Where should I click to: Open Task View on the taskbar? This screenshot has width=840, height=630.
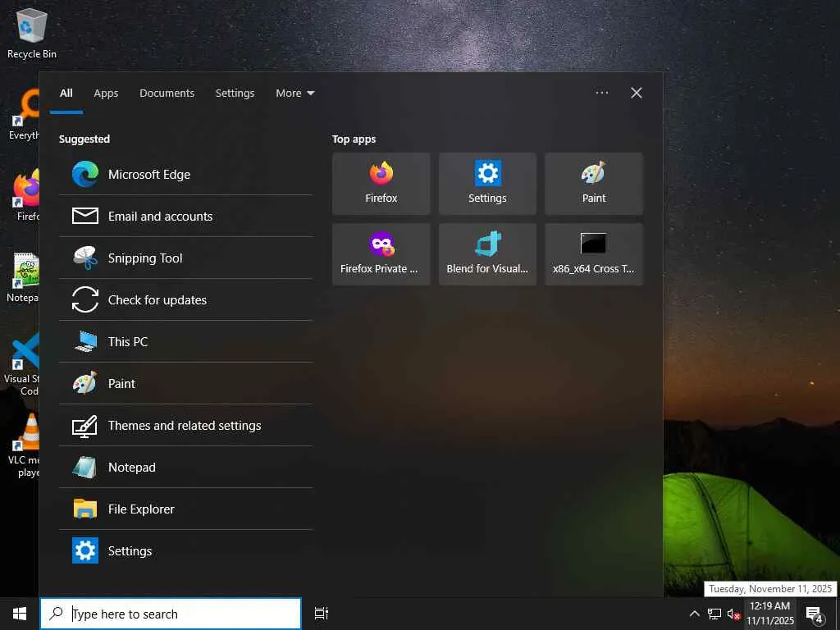[322, 614]
